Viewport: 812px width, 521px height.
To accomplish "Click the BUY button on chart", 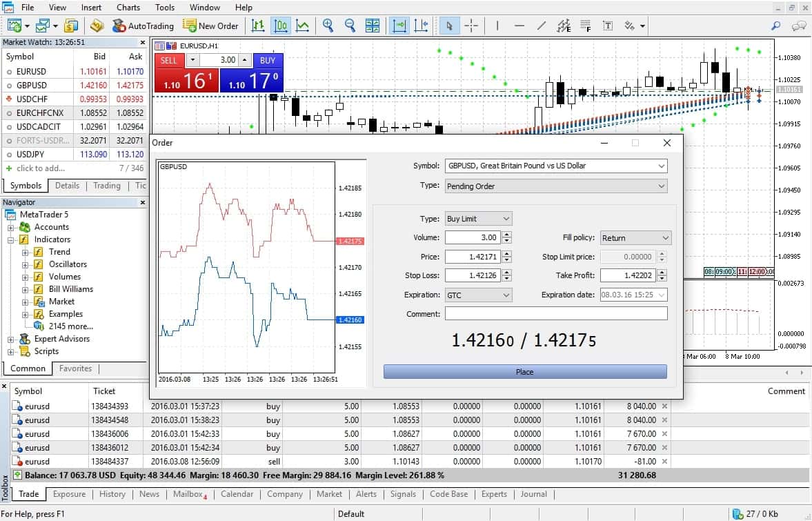I will pyautogui.click(x=268, y=61).
